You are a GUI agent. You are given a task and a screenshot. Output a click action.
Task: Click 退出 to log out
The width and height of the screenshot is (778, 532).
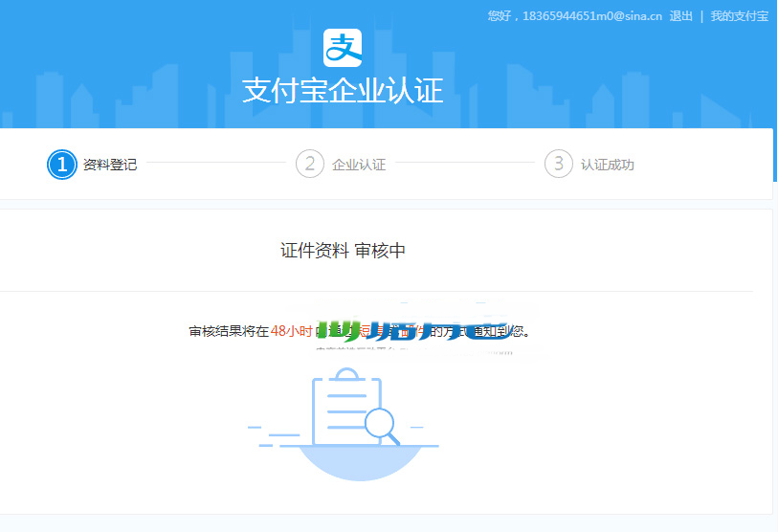(680, 16)
